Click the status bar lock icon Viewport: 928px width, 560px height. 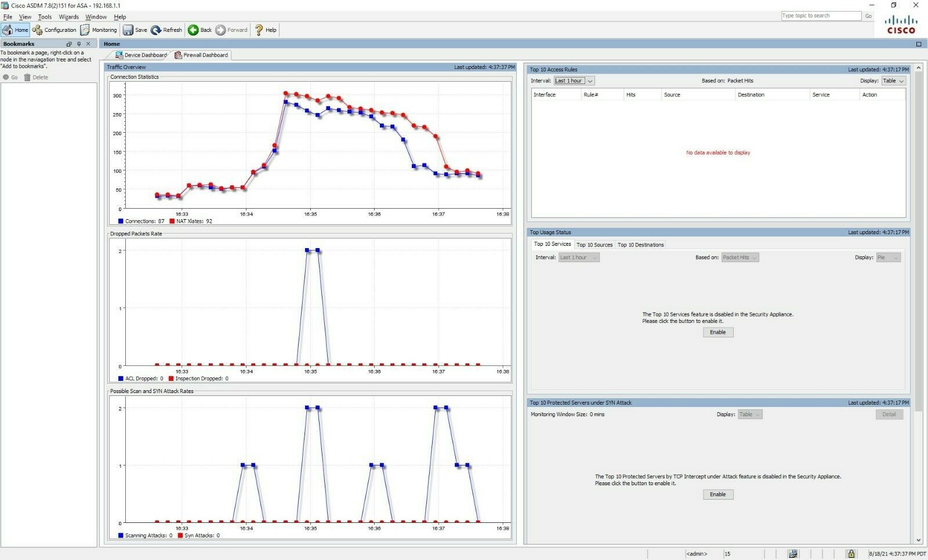point(851,554)
